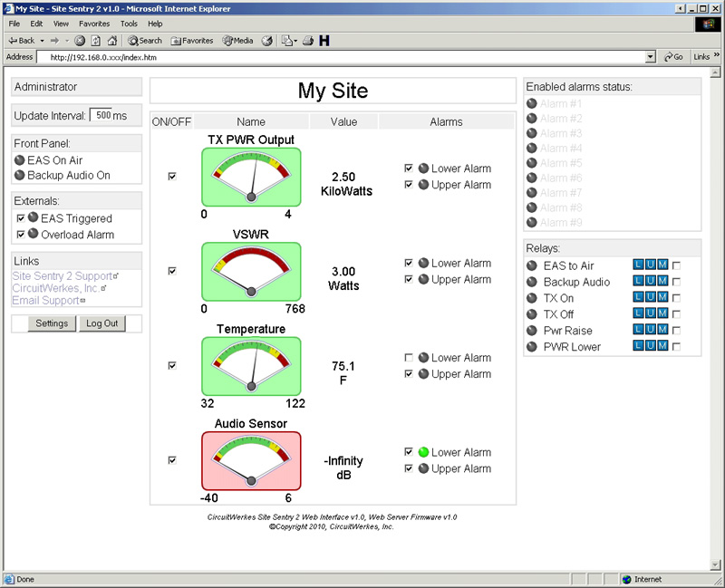725x588 pixels.
Task: Toggle the EAS Triggered checkbox
Action: [x=21, y=218]
